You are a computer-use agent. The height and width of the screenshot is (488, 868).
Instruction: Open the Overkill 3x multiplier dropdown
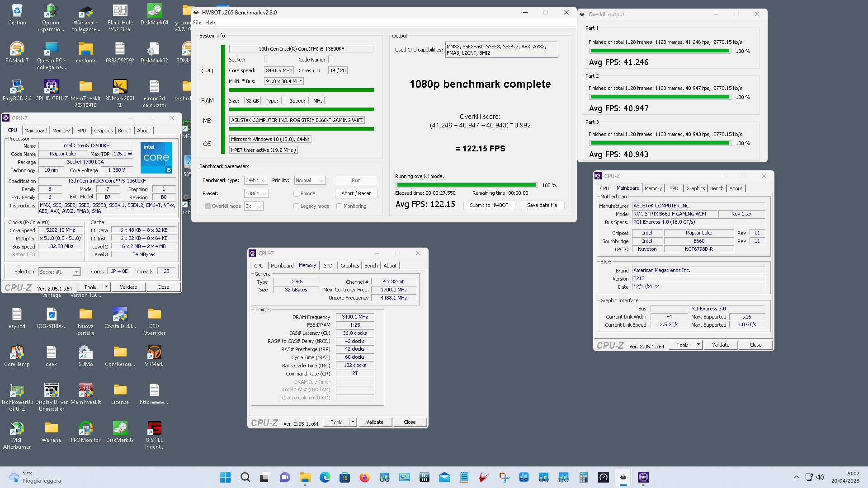click(253, 206)
